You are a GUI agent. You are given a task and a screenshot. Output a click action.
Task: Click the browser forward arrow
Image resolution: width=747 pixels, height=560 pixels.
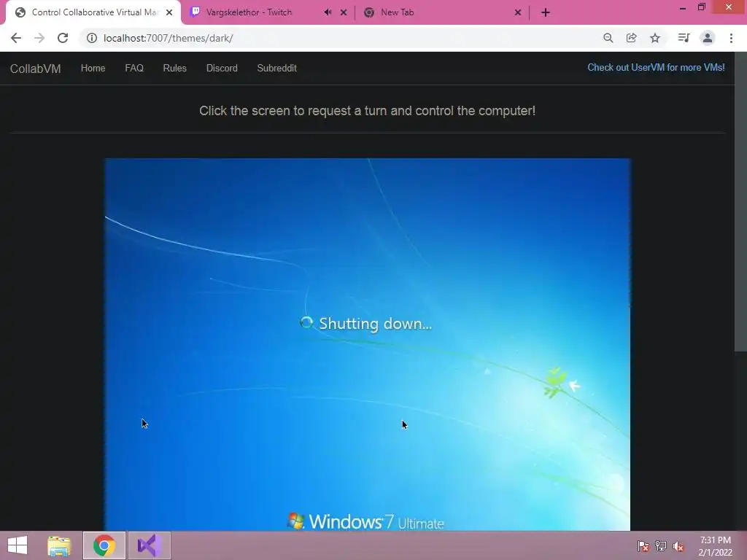click(39, 38)
